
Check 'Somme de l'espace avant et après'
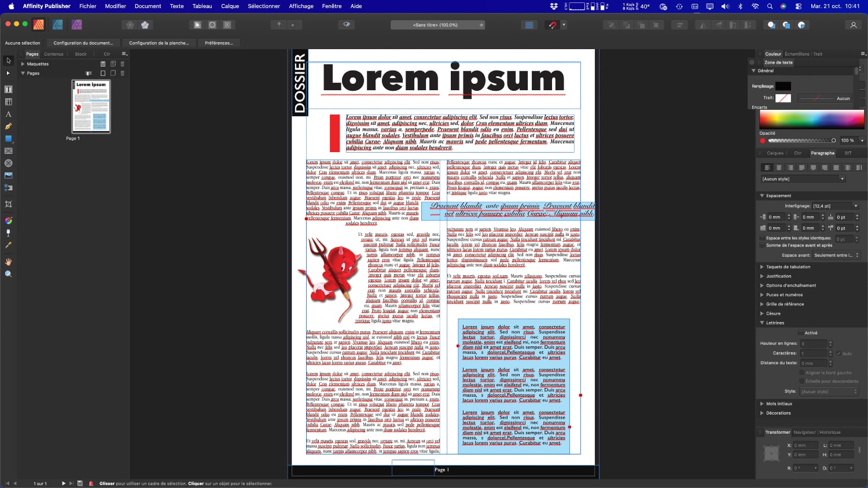763,245
